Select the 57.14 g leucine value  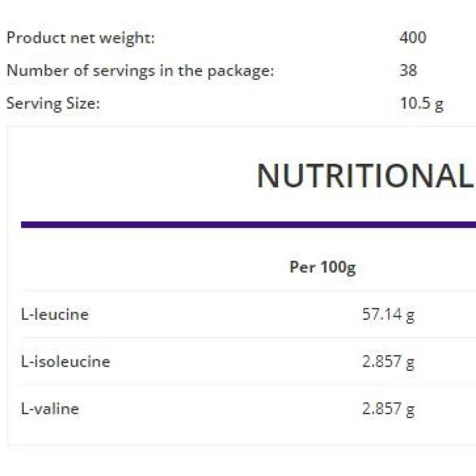pos(388,315)
